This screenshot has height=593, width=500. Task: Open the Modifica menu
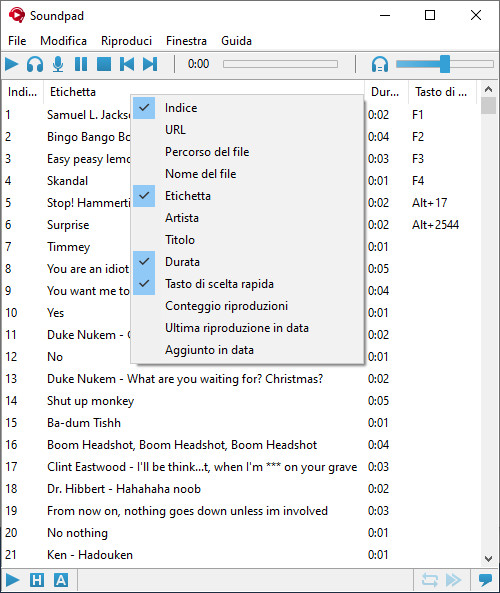coord(64,41)
